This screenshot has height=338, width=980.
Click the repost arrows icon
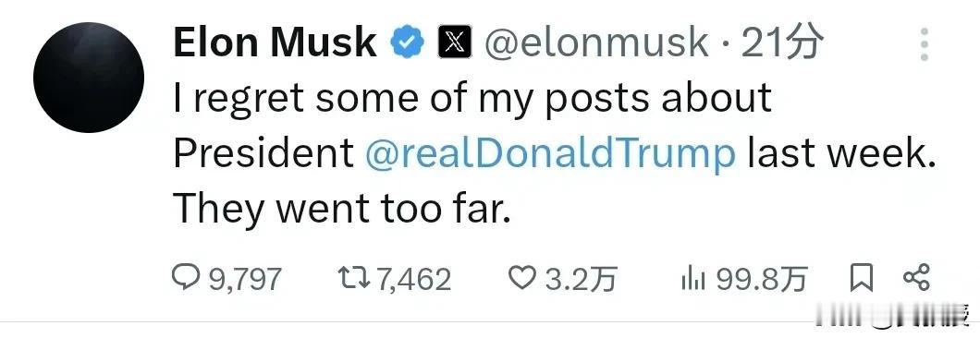click(353, 278)
